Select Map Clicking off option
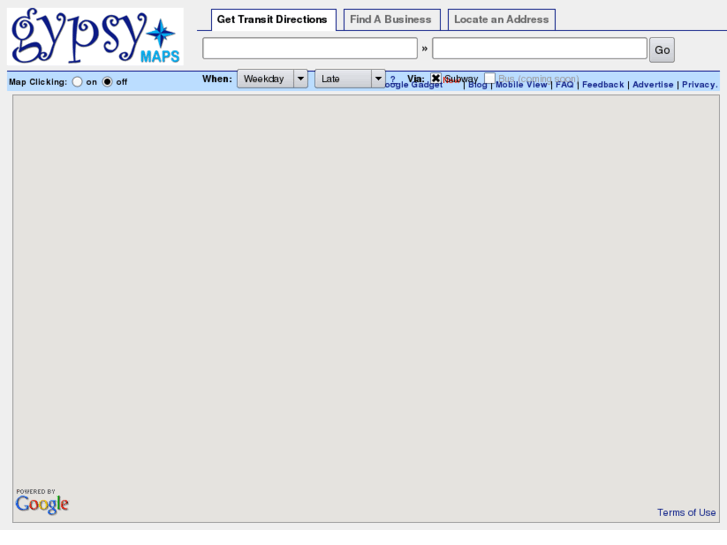 pyautogui.click(x=107, y=82)
